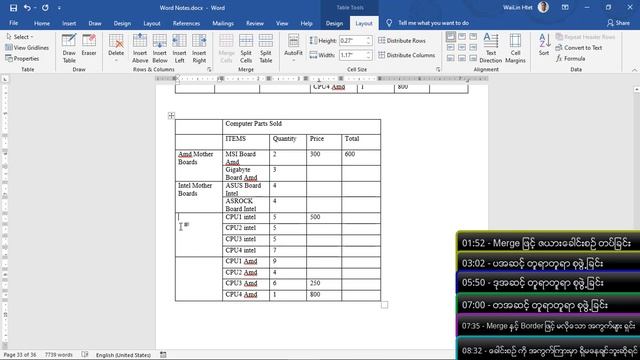
Task: Open Cell Size dialog launcher
Action: tap(438, 70)
